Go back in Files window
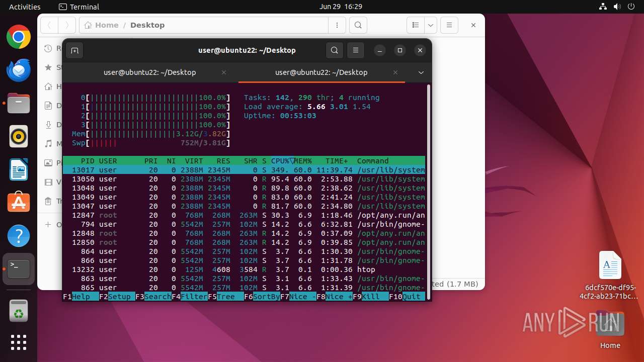 tap(49, 25)
